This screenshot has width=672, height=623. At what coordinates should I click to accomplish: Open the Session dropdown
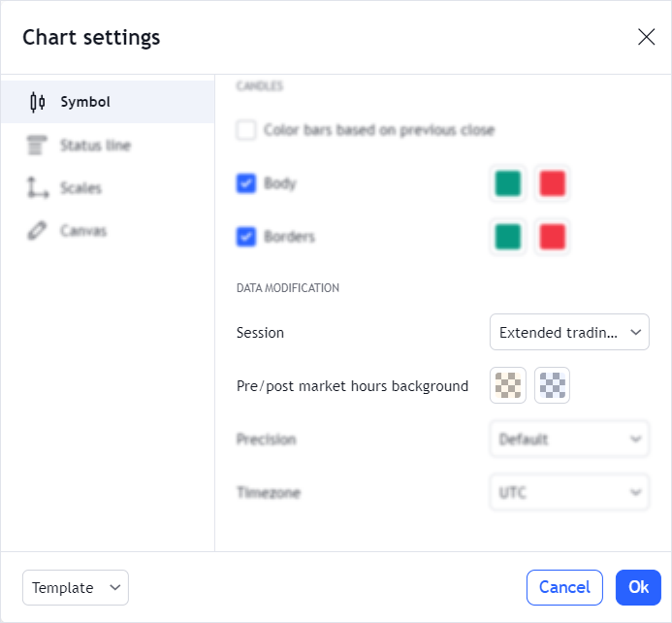point(569,332)
